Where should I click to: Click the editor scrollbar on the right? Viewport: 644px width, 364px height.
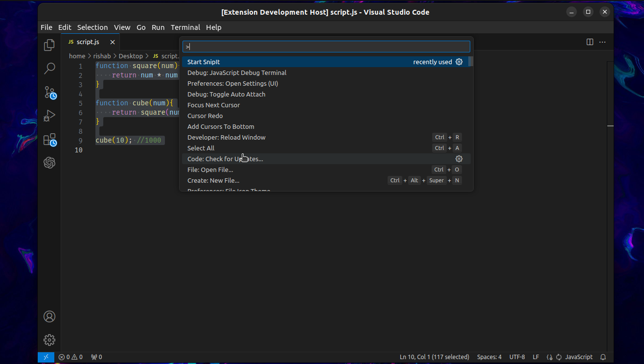(x=610, y=125)
